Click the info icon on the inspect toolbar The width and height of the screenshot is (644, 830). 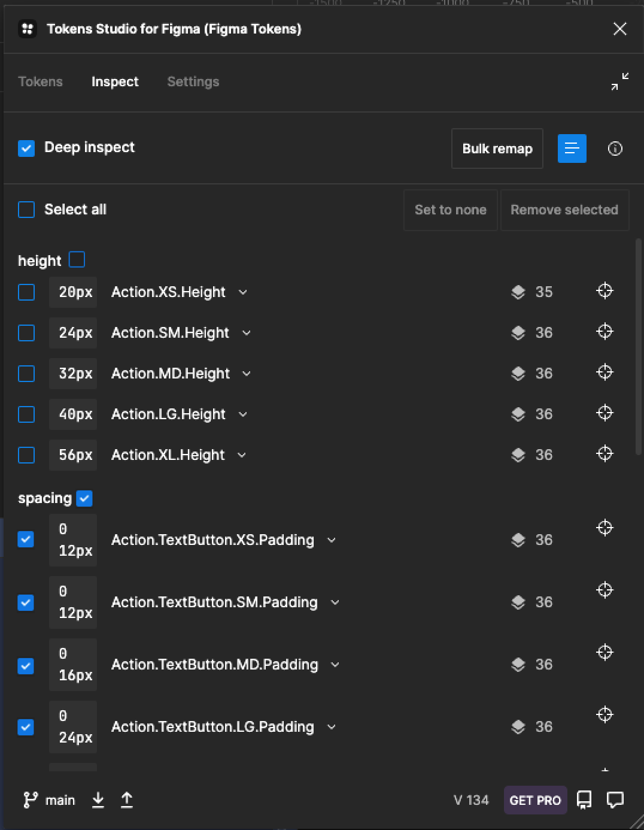click(x=615, y=149)
